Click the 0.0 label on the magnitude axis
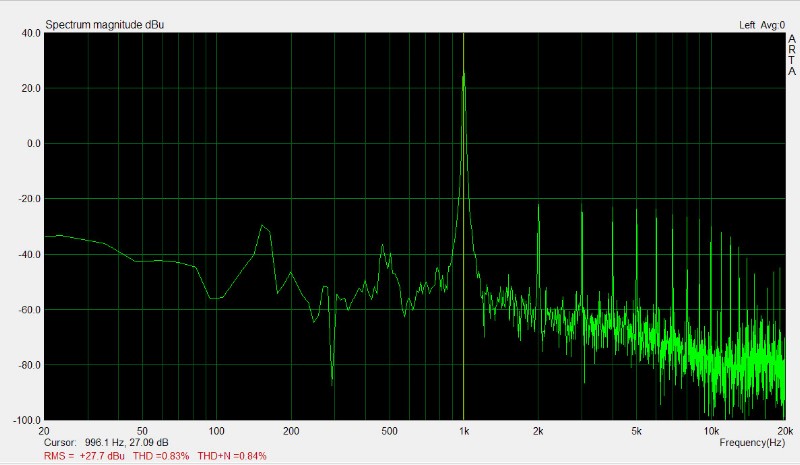 tap(34, 143)
